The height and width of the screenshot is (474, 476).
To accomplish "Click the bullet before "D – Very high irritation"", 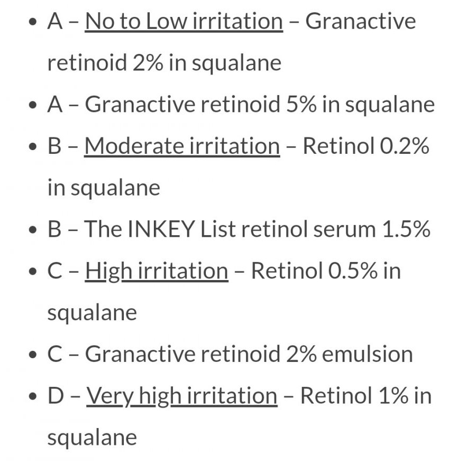I will (x=34, y=397).
